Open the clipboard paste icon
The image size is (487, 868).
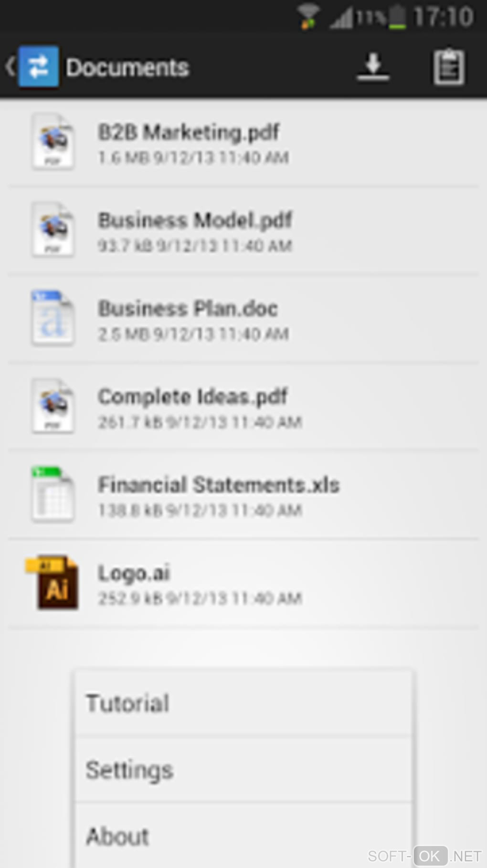tap(449, 67)
